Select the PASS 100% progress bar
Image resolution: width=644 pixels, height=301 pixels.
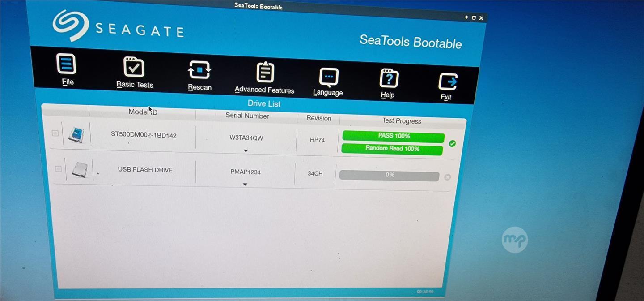[394, 136]
